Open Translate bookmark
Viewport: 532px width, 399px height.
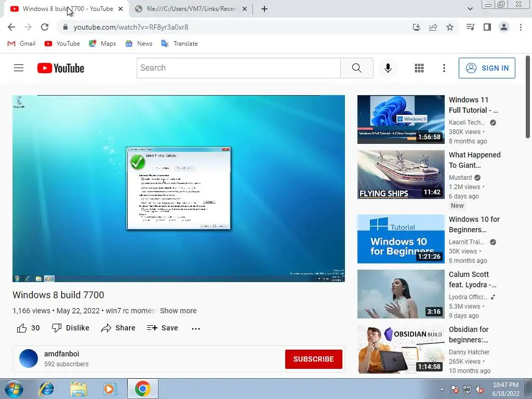coord(179,44)
